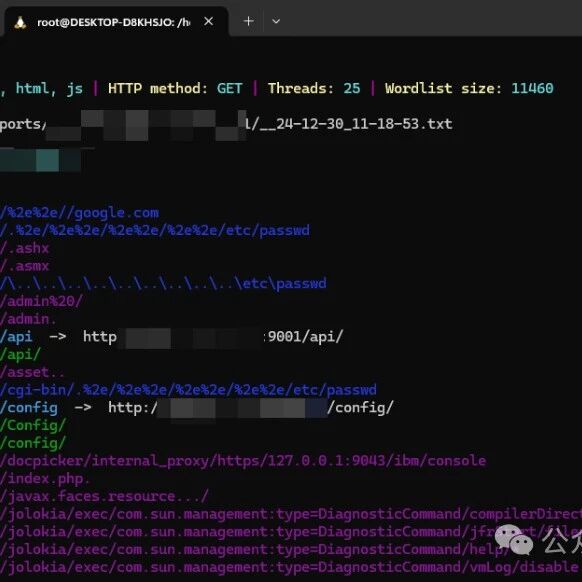Open the new-tab profile dropdown chevron
582x582 pixels.
pos(276,22)
